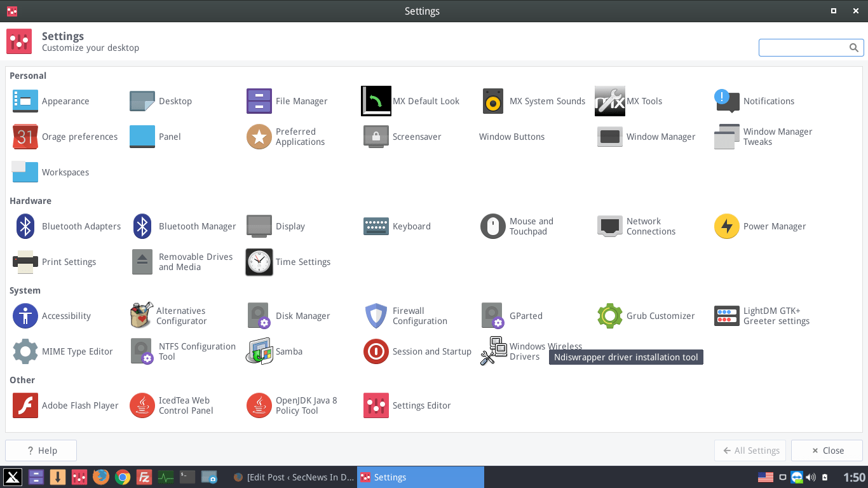
Task: Click the settings search field
Action: tap(804, 48)
